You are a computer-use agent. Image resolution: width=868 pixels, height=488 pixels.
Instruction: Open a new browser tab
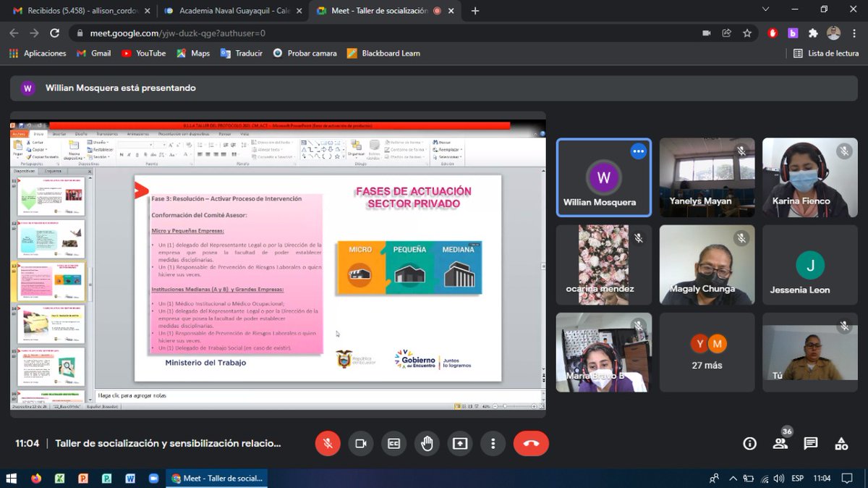(x=475, y=11)
